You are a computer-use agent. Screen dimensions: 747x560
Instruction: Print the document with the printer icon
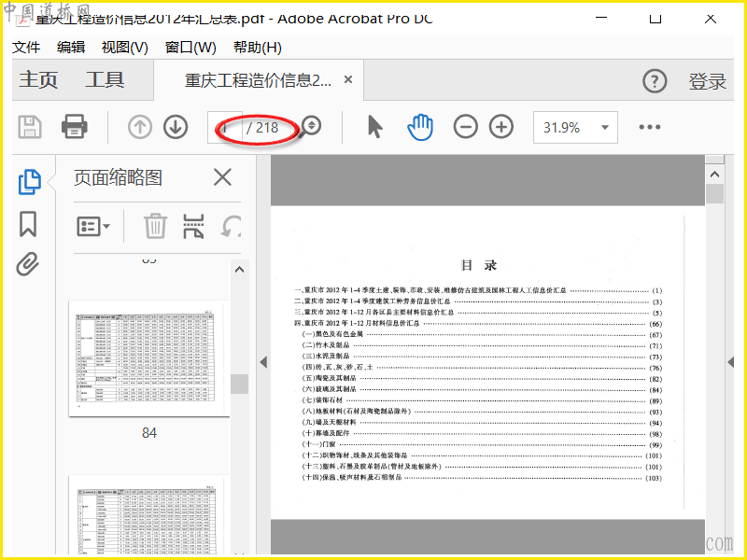pyautogui.click(x=75, y=127)
